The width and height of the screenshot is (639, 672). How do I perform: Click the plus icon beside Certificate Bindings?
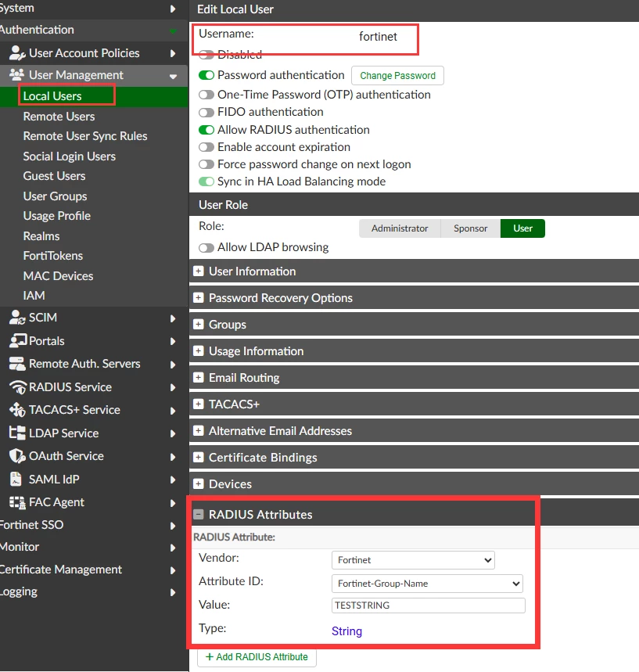[x=198, y=457]
